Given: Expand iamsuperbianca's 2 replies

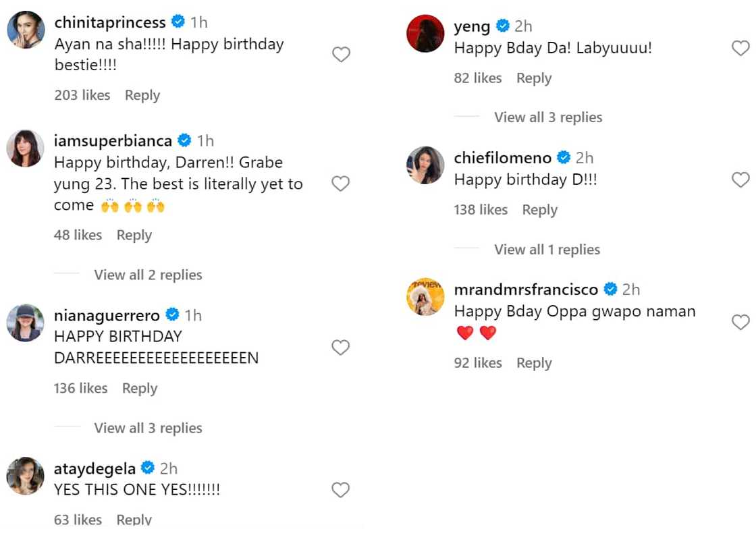Looking at the screenshot, I should click(148, 275).
